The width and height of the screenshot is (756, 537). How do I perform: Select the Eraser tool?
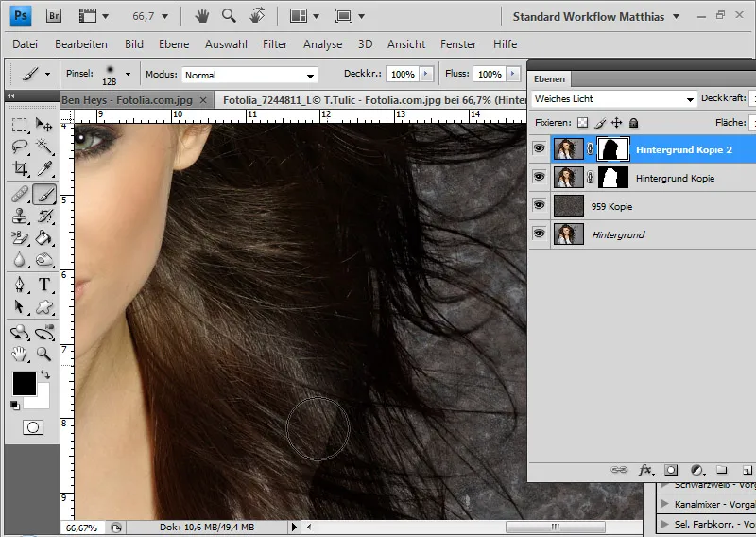pos(20,238)
